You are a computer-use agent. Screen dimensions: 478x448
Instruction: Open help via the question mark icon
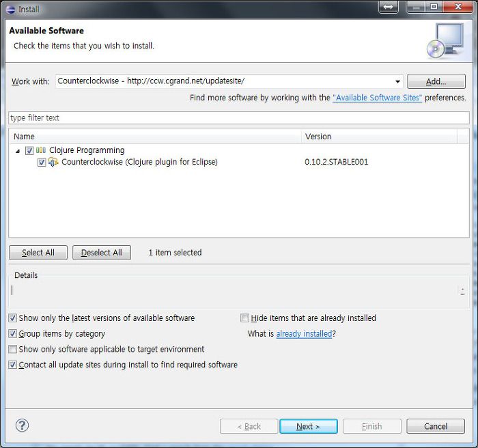pos(23,425)
